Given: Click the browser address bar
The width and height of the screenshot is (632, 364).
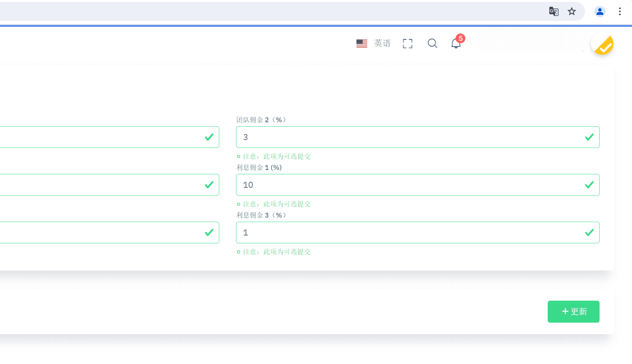Looking at the screenshot, I should (x=261, y=12).
